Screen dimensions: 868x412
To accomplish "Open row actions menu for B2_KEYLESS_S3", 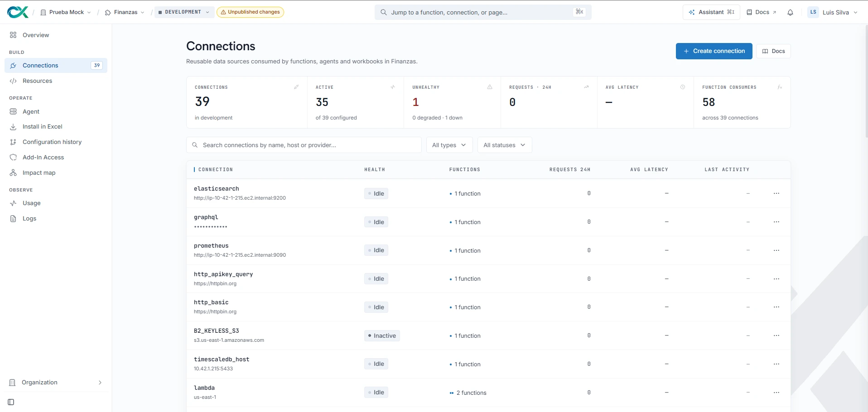I will coord(776,335).
